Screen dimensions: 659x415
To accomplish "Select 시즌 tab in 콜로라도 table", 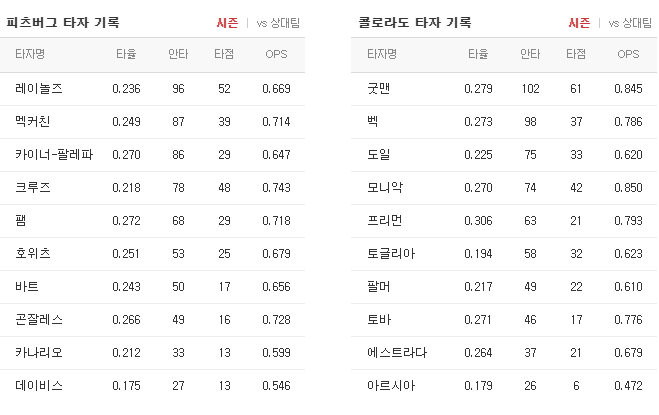I will [x=579, y=23].
